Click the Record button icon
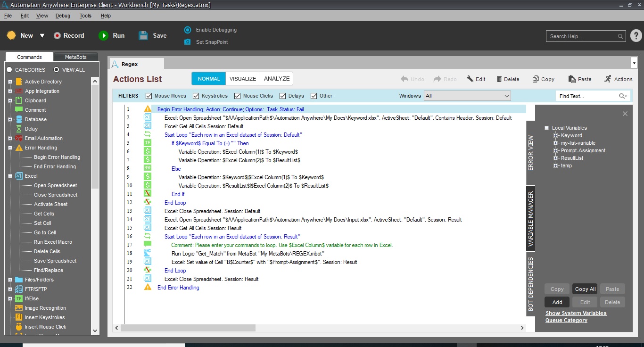The width and height of the screenshot is (644, 347). pyautogui.click(x=57, y=36)
